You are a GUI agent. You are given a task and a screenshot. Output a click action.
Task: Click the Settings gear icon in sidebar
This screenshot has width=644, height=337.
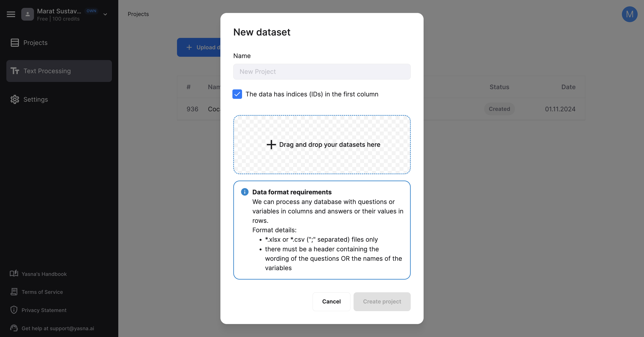pos(14,99)
